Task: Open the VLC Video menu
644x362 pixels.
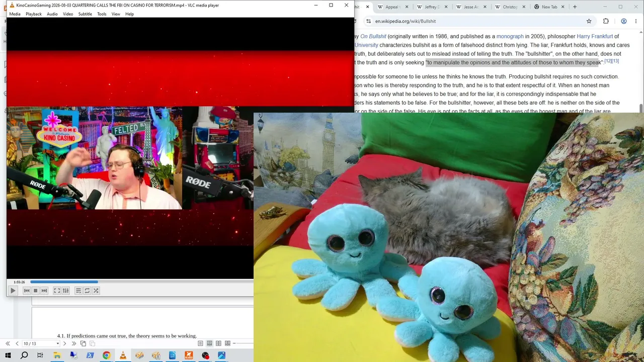Action: tap(68, 14)
